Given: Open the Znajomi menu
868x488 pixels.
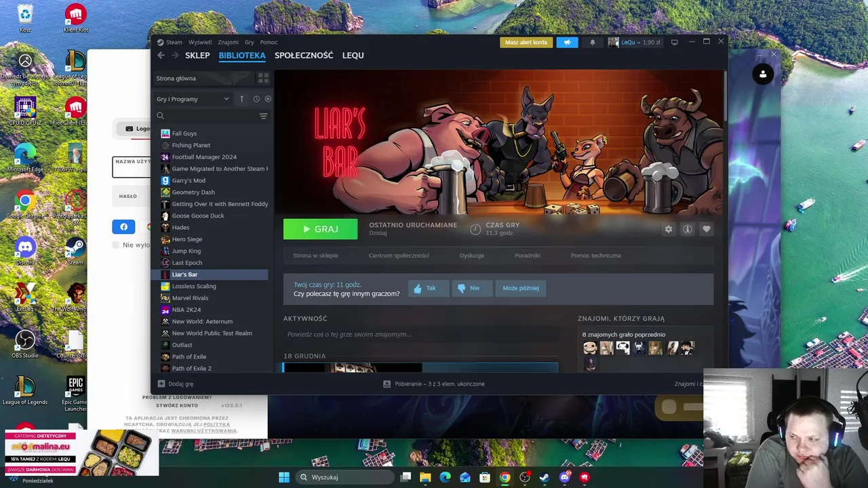Looking at the screenshot, I should coord(228,42).
